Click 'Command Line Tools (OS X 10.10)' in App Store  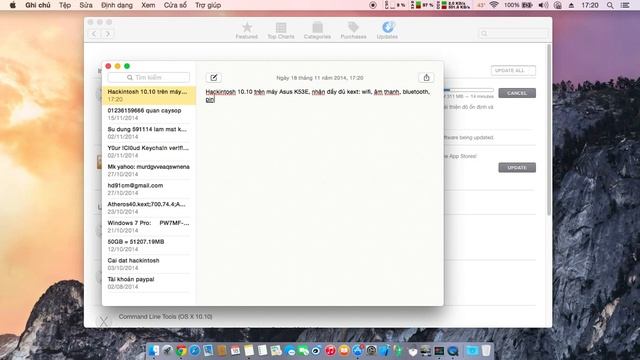tap(165, 316)
